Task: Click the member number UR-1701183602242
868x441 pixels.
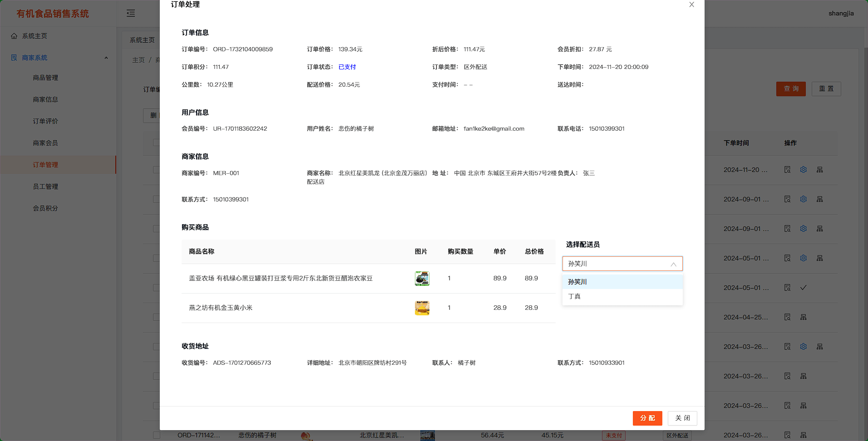Action: click(x=240, y=129)
